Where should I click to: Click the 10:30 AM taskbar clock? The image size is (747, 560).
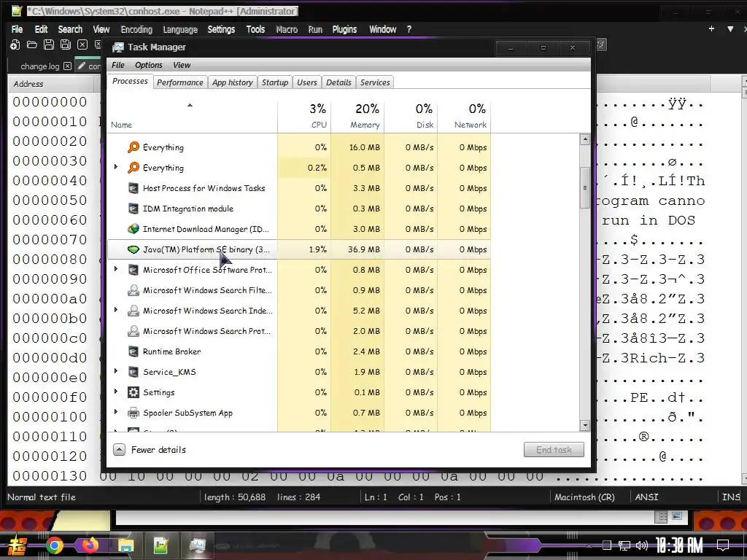[x=679, y=545]
